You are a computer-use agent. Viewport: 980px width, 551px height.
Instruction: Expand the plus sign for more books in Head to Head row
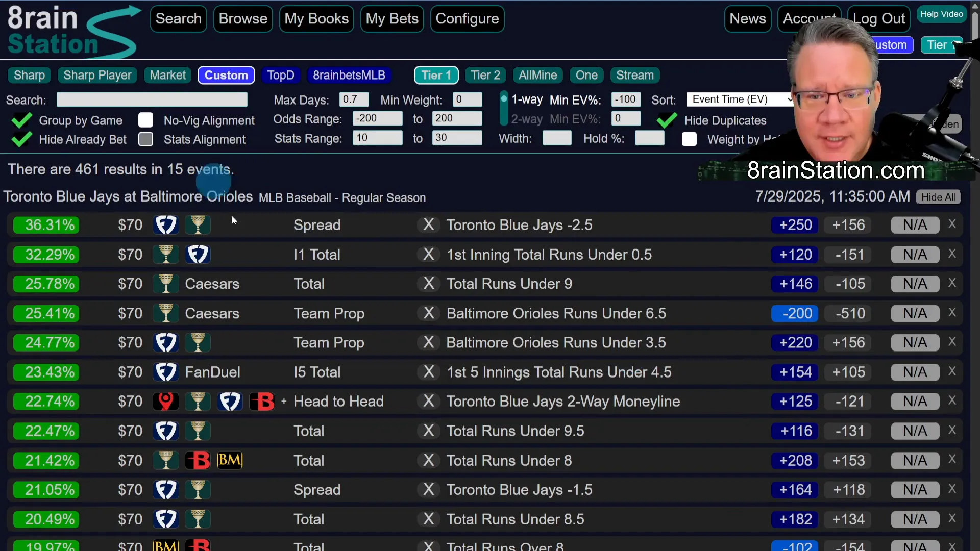click(x=284, y=402)
